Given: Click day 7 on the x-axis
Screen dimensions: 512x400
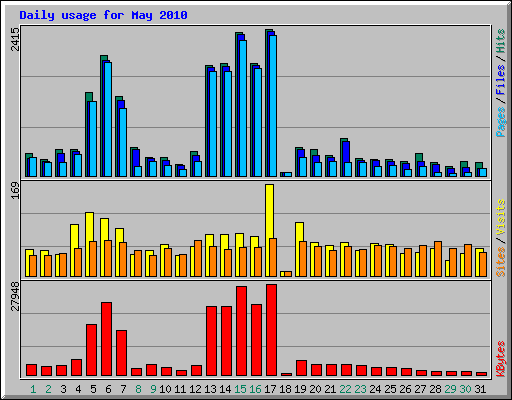Looking at the screenshot, I should 123,389.
